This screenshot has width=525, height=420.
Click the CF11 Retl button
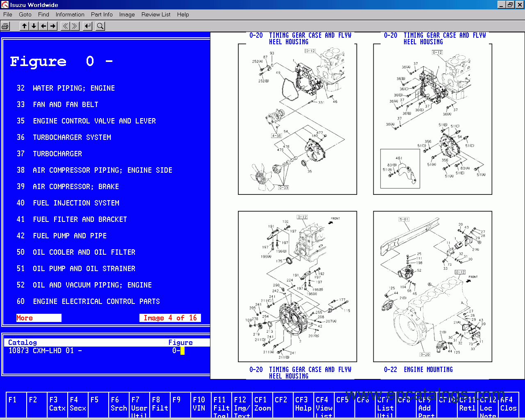[x=468, y=404]
